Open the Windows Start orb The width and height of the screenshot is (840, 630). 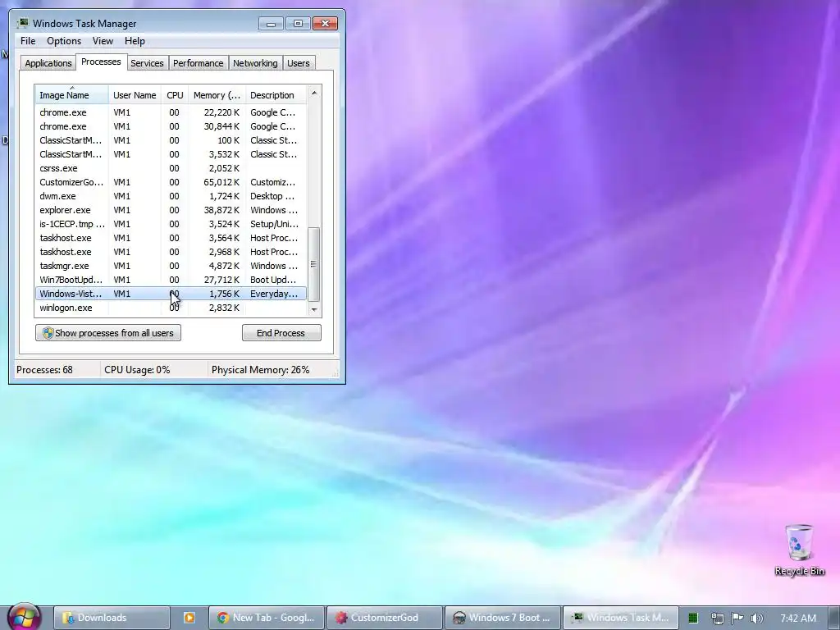pyautogui.click(x=24, y=617)
